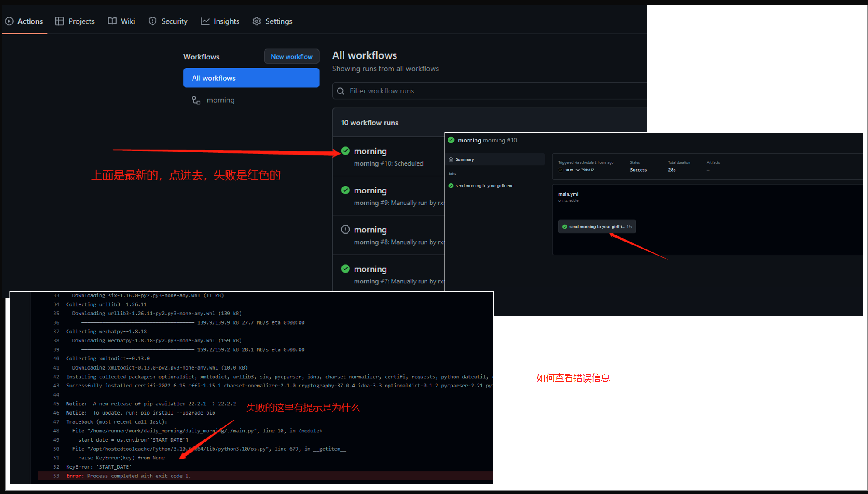
Task: Select All workflows in the sidebar
Action: (251, 78)
